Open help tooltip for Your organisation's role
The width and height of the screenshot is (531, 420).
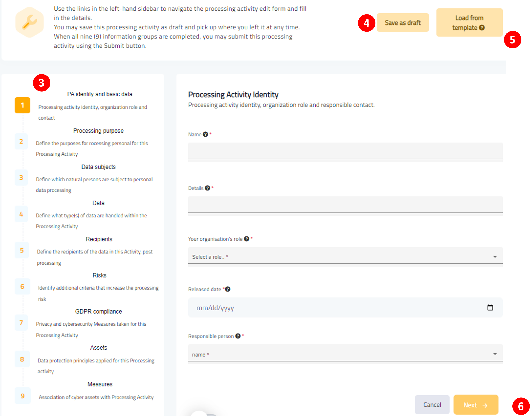(246, 239)
